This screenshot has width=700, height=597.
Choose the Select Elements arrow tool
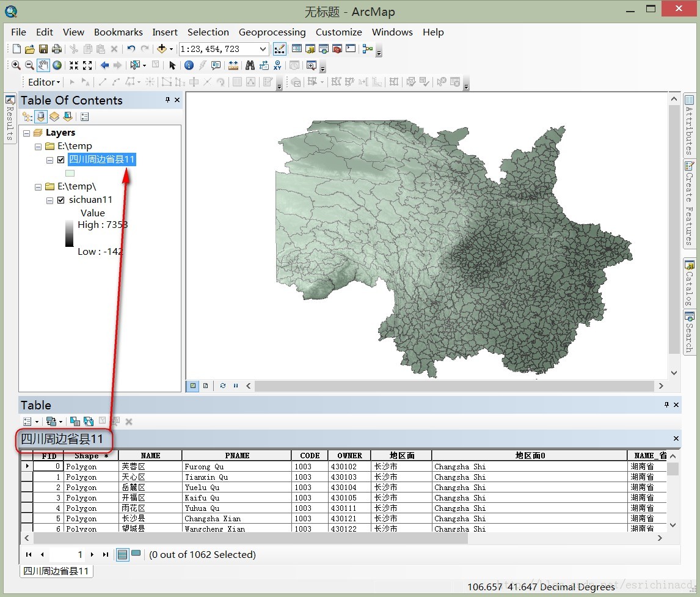[172, 65]
